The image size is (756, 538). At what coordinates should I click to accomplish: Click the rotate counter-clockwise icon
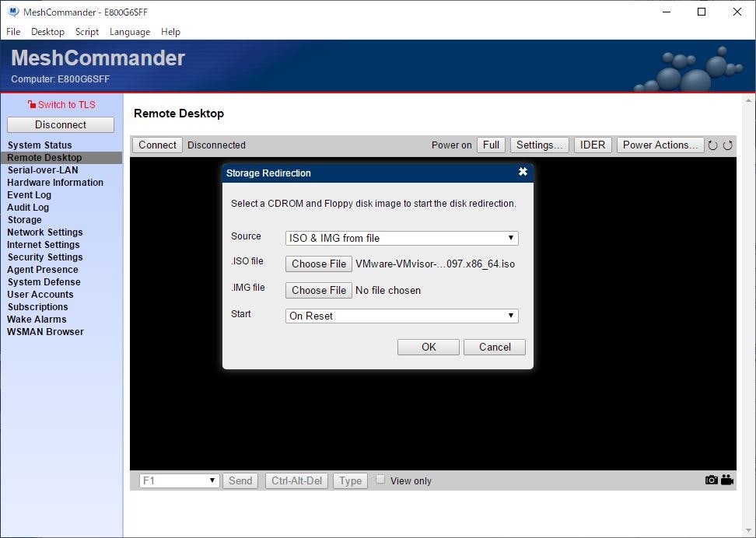712,145
